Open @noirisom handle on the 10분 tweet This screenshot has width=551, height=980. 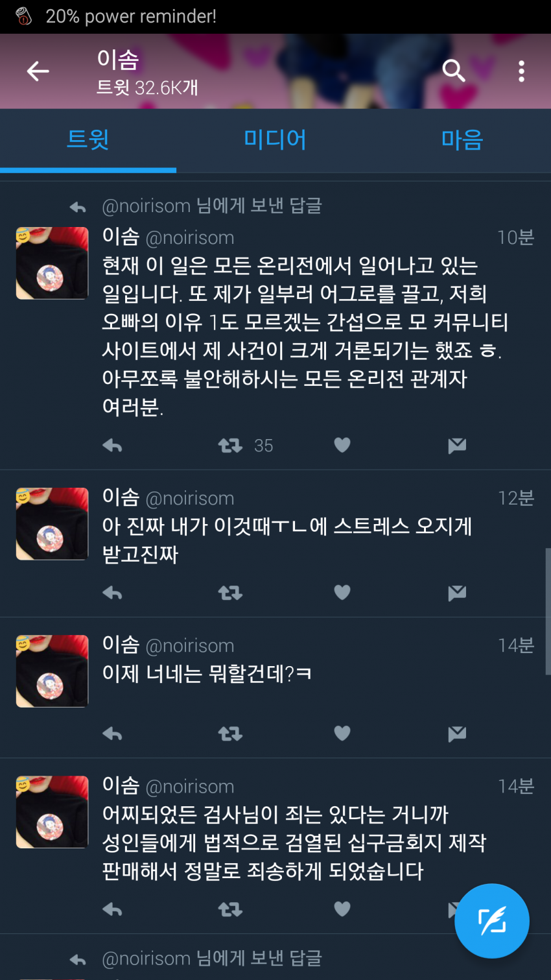click(x=190, y=238)
